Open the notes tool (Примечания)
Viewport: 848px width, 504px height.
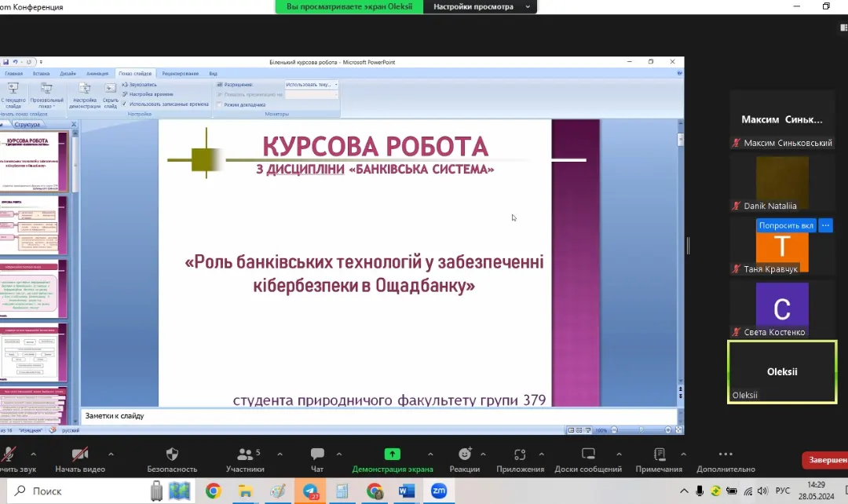(659, 460)
